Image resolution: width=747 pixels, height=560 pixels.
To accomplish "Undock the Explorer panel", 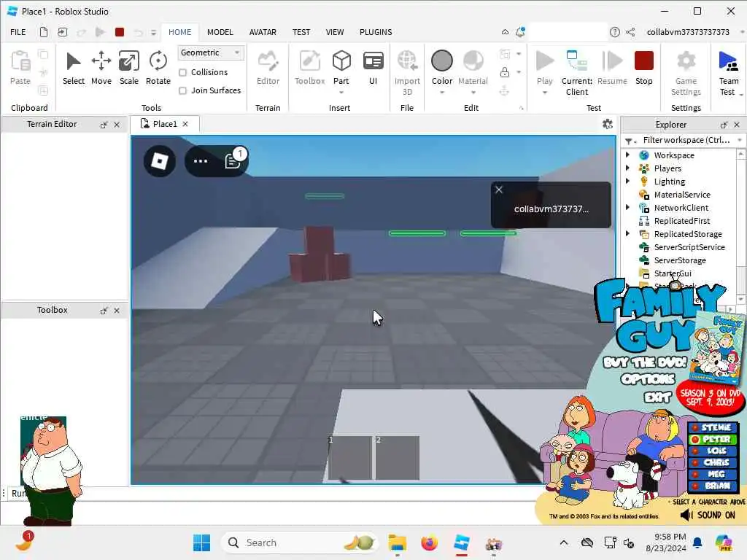I will [724, 125].
